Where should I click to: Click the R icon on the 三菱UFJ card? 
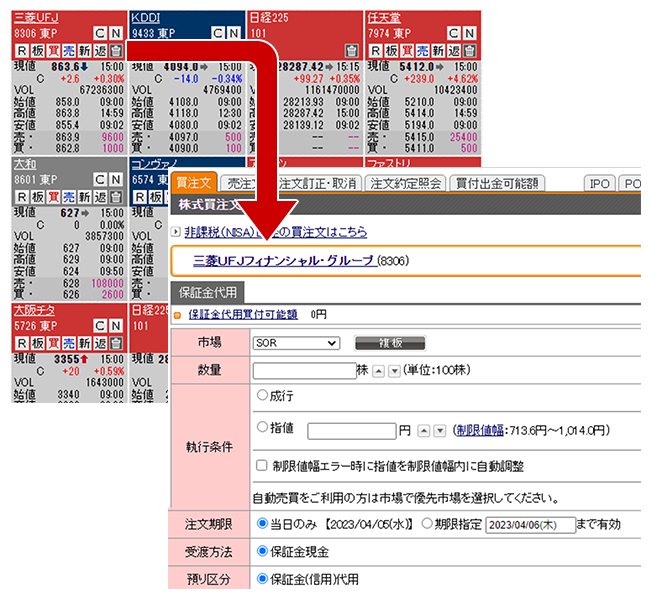[22, 51]
